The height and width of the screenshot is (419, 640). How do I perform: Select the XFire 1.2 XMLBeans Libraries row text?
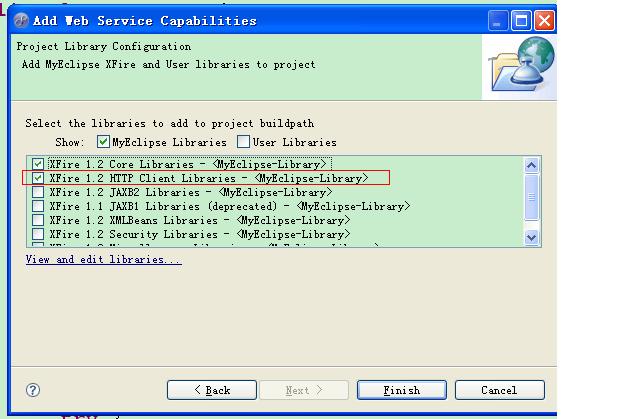(x=200, y=220)
